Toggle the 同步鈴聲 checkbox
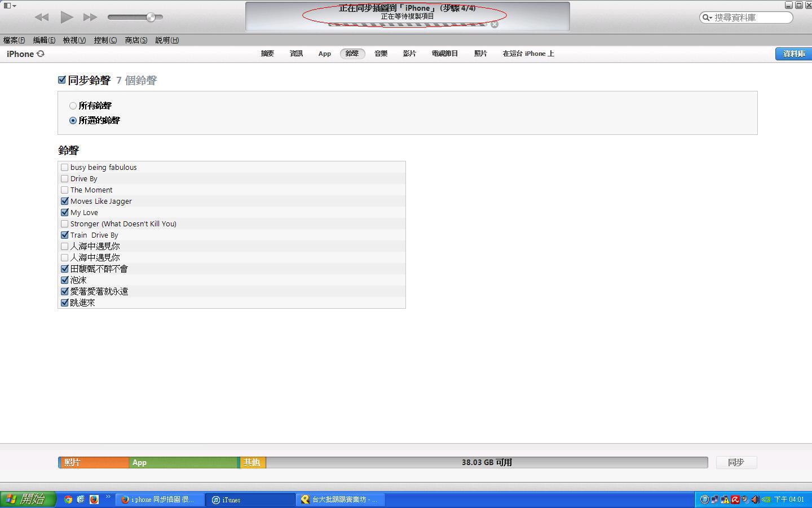 (62, 80)
